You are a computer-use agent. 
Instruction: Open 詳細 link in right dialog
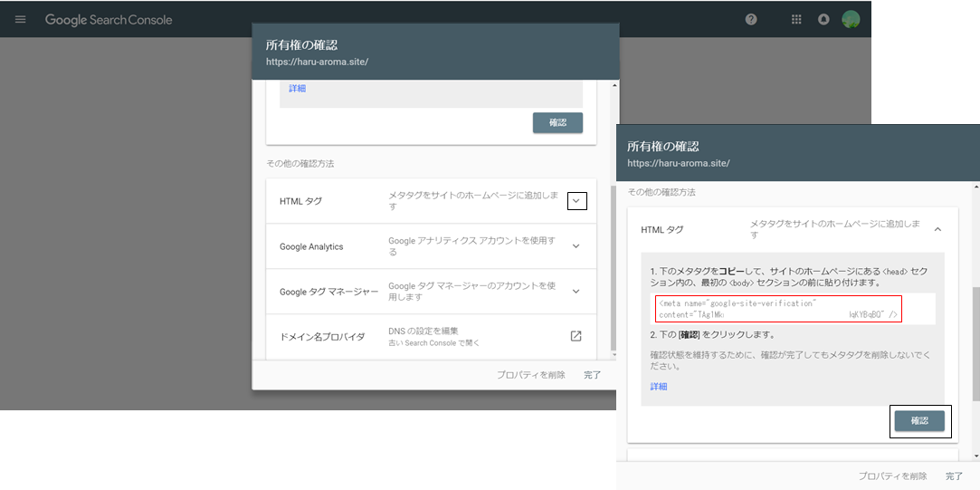[x=659, y=387]
